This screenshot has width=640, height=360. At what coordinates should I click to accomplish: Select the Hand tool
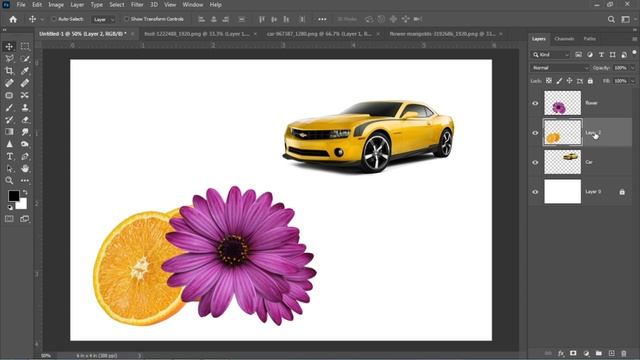[x=25, y=169]
